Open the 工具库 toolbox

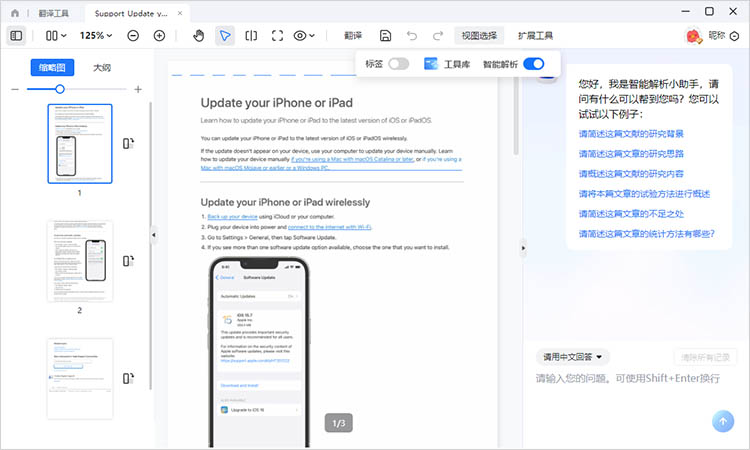447,64
